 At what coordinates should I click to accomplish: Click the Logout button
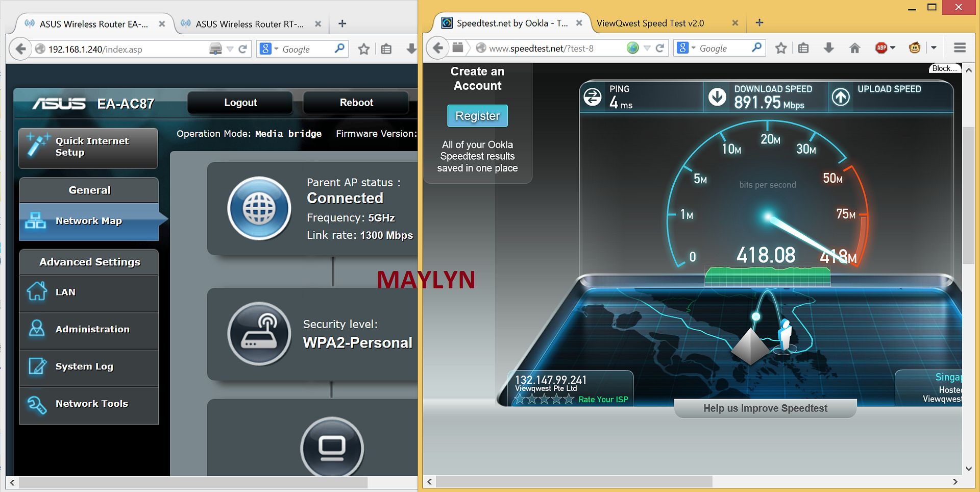pyautogui.click(x=240, y=103)
